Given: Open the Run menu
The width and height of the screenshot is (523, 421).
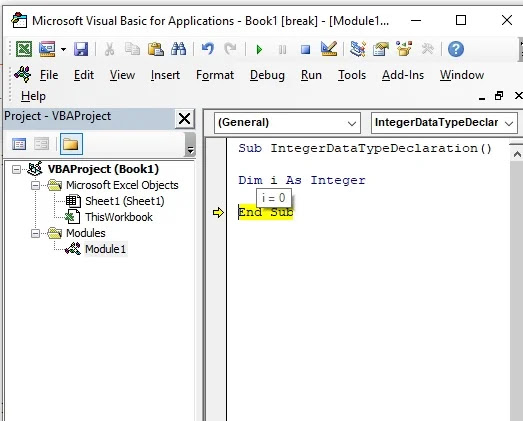Looking at the screenshot, I should 311,75.
